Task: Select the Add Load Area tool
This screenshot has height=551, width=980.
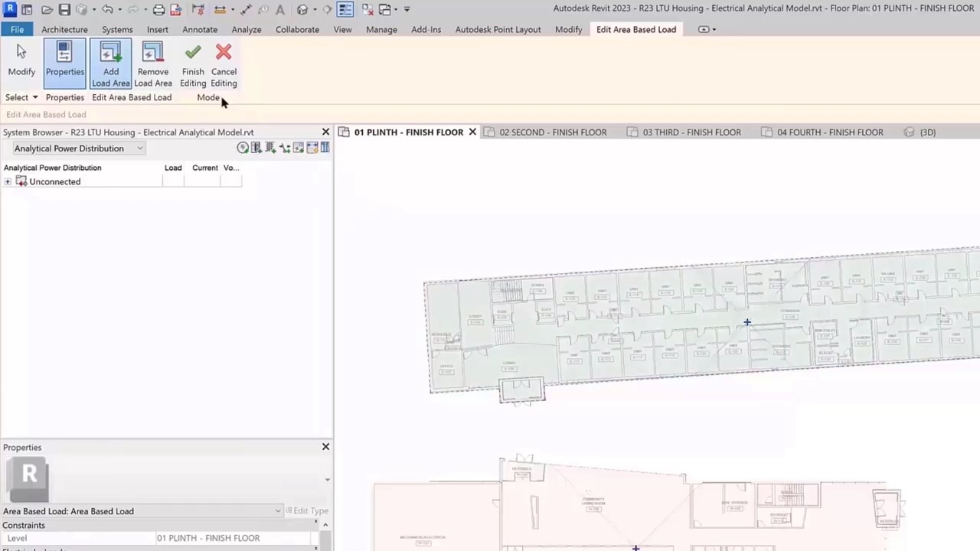Action: [x=111, y=64]
